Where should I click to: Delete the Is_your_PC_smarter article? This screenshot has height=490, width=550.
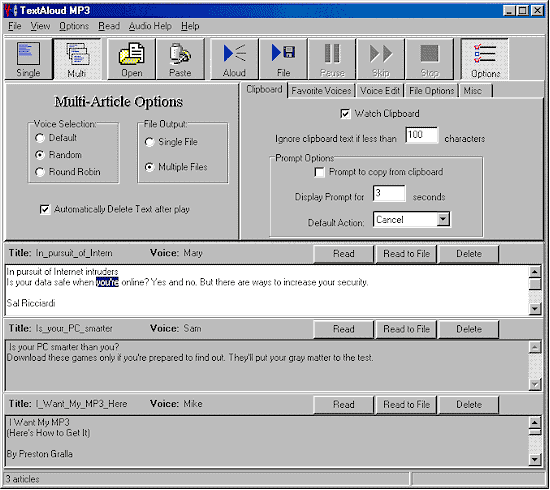pyautogui.click(x=469, y=329)
